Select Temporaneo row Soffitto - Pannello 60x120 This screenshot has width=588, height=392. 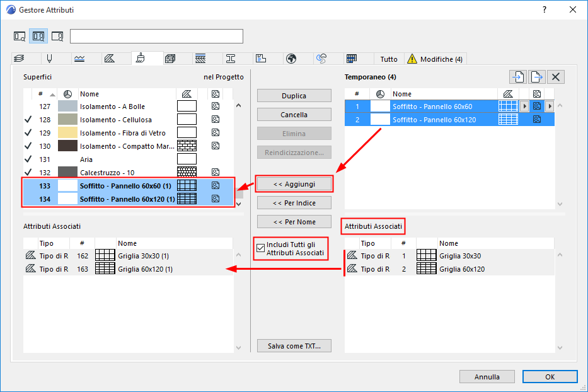click(x=449, y=120)
